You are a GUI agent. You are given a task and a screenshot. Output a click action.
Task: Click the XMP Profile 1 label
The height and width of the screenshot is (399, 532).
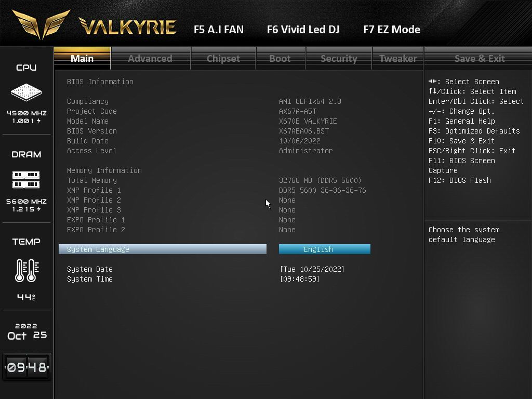tap(94, 190)
